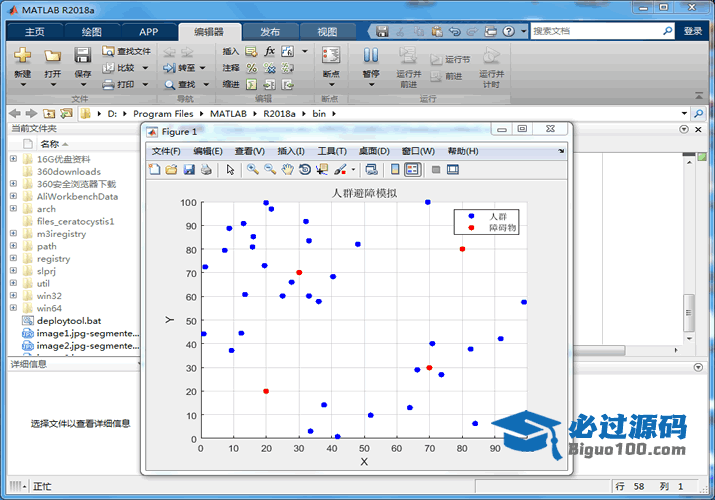715x500 pixels.
Task: Click the Save (保存) disk icon
Action: (83, 56)
